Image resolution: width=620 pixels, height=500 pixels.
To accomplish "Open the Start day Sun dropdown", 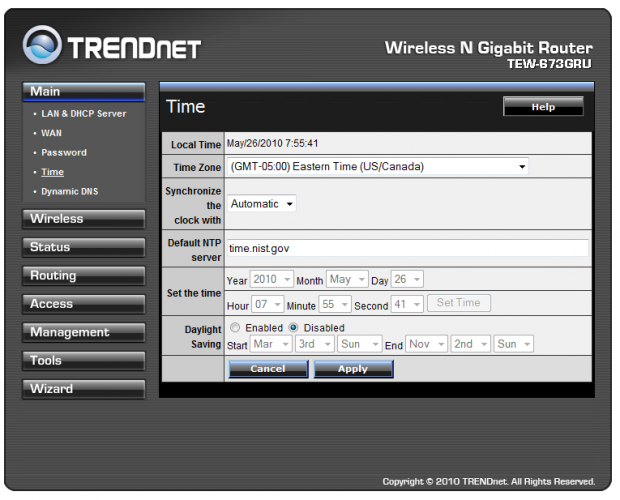I will [359, 344].
